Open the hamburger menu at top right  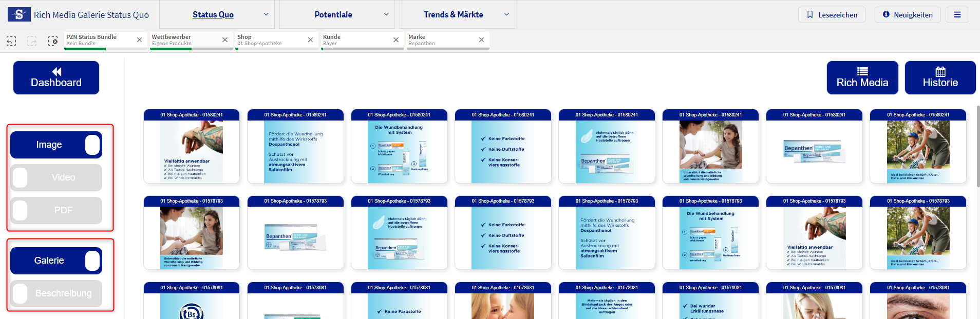(x=957, y=15)
